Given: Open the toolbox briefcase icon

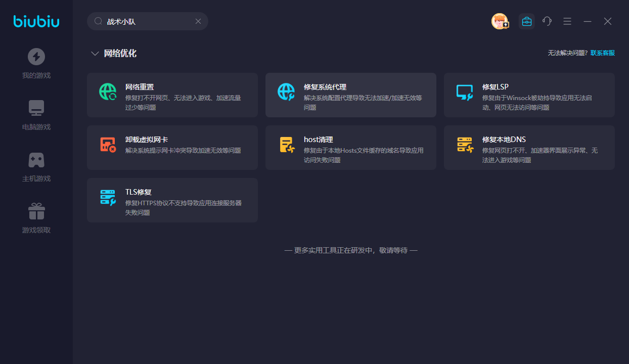Looking at the screenshot, I should tap(526, 21).
